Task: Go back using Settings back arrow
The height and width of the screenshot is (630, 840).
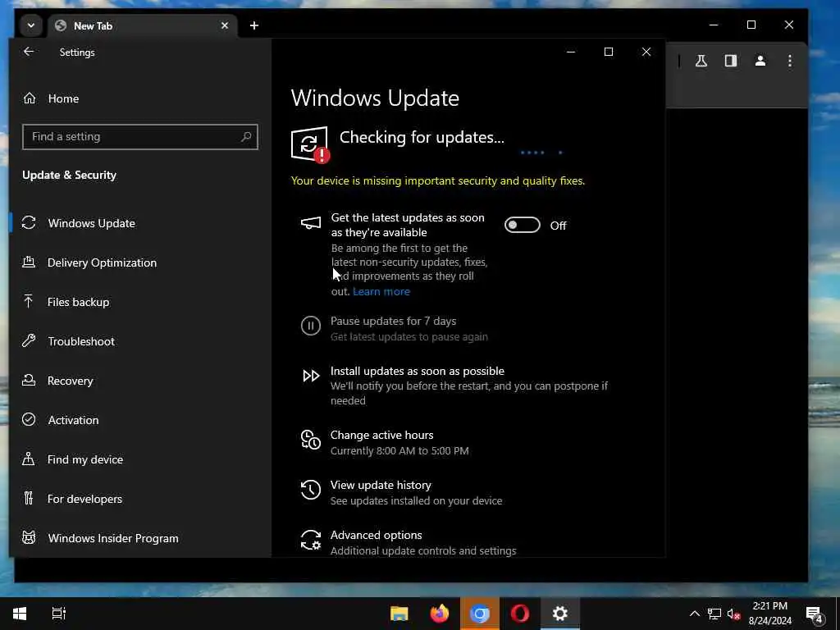Action: point(29,52)
